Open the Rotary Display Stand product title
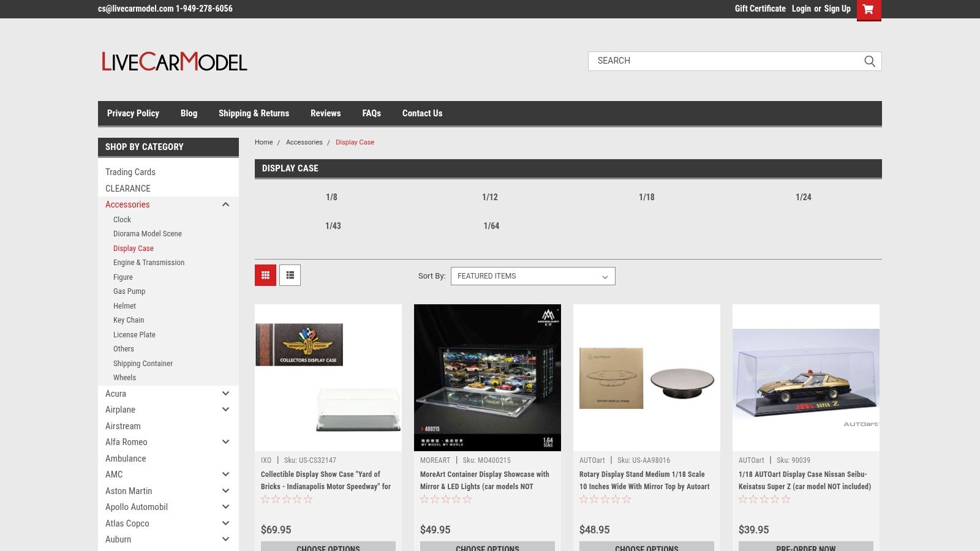980x551 pixels. (644, 481)
